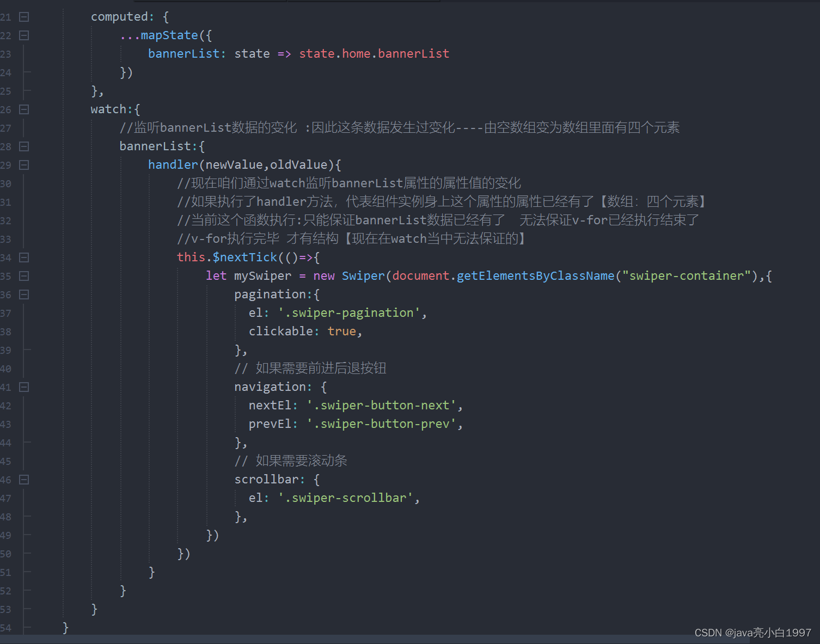This screenshot has height=644, width=820.
Task: Click the '.swiper-button-next' string
Action: [381, 406]
